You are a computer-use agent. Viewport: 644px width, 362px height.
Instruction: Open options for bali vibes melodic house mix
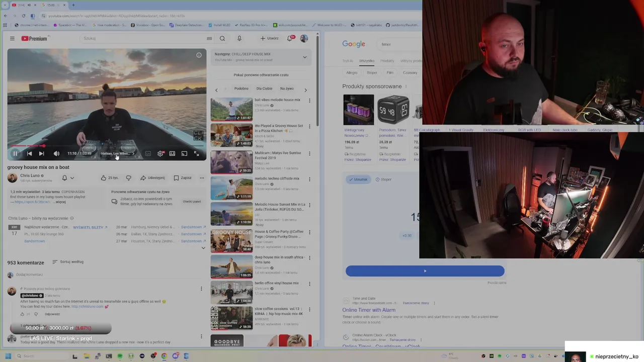[309, 101]
